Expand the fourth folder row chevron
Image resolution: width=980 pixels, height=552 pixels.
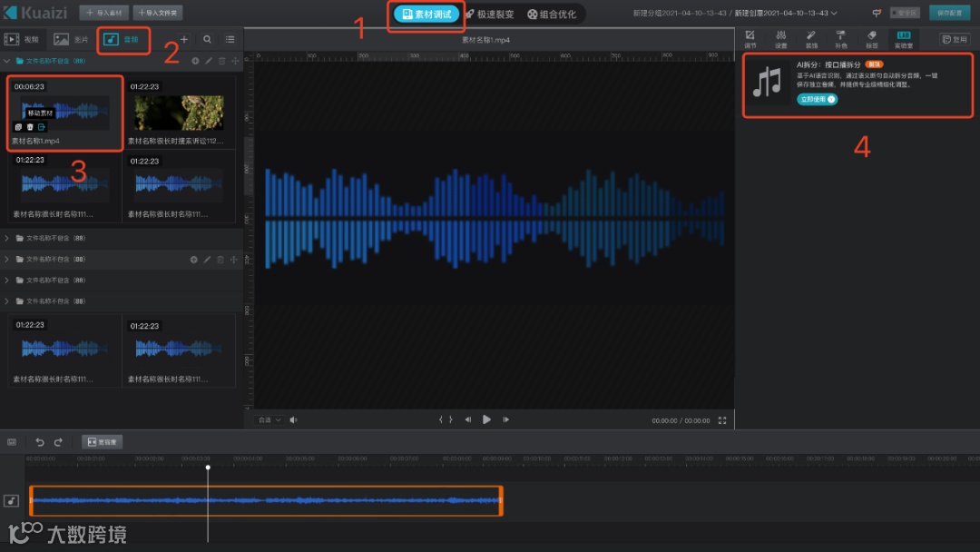[7, 280]
